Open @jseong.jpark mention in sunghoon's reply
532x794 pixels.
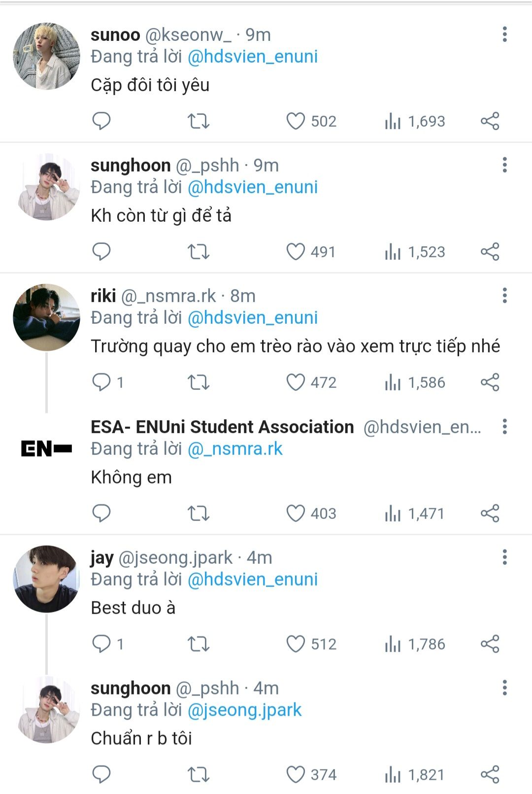click(x=244, y=710)
